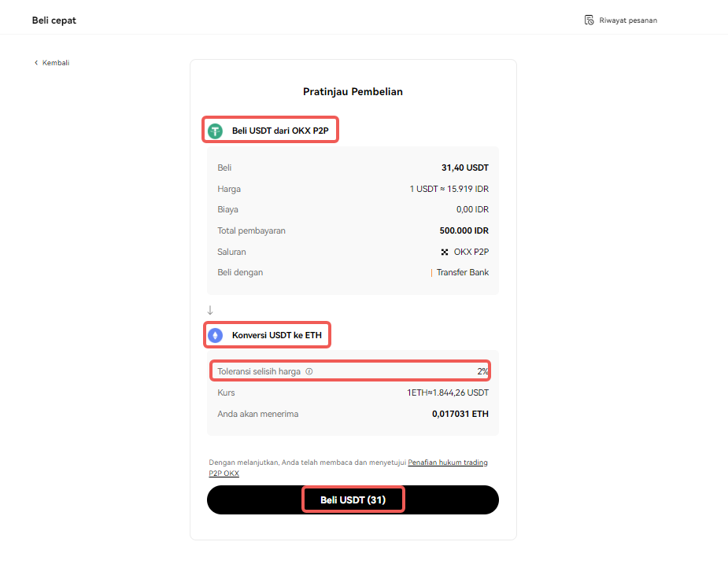Viewport: 728px width, 575px height.
Task: Click the Anda akan menerima label
Action: pyautogui.click(x=257, y=414)
